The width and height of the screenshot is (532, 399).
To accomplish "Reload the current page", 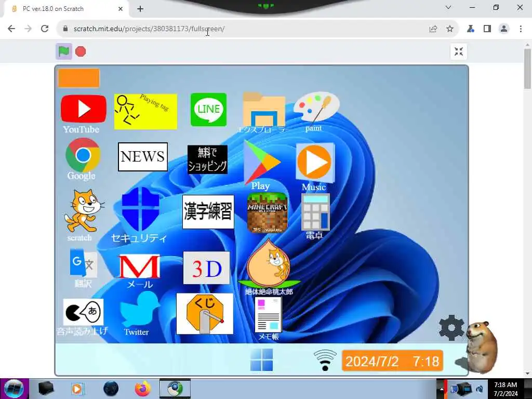I will click(45, 29).
